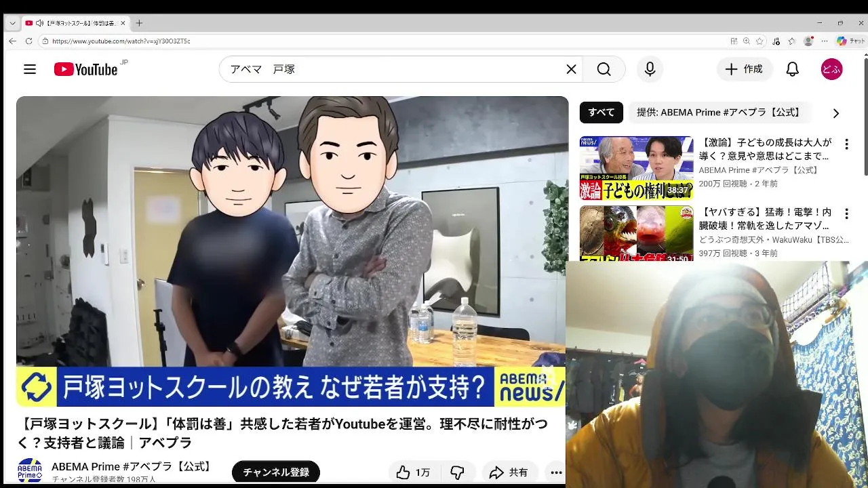
Task: Clear the search box with X
Action: click(571, 69)
